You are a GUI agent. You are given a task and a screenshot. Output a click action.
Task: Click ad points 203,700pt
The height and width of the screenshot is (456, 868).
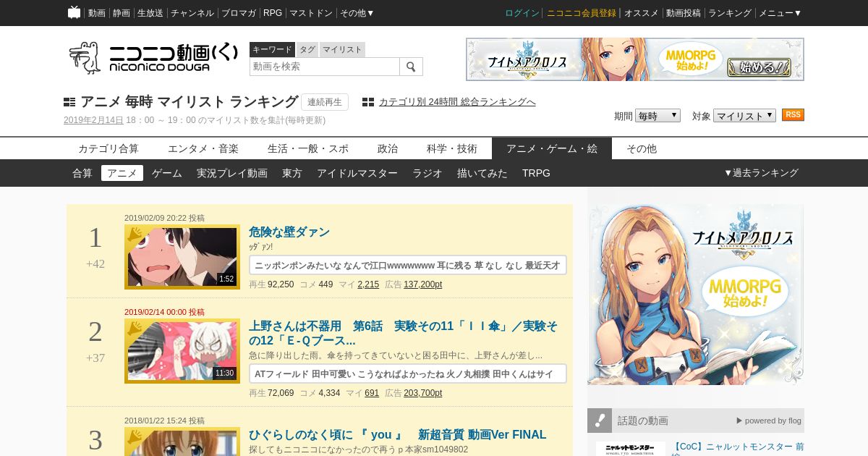423,393
